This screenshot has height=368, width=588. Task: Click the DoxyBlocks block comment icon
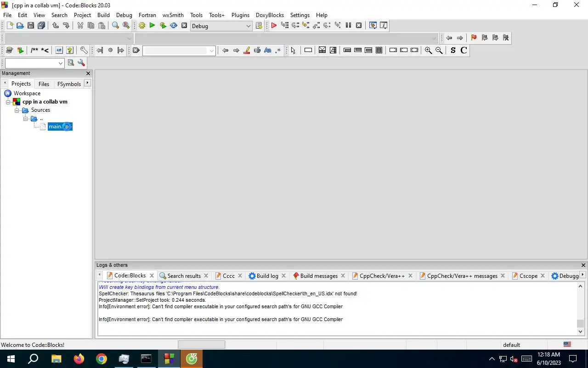point(34,50)
